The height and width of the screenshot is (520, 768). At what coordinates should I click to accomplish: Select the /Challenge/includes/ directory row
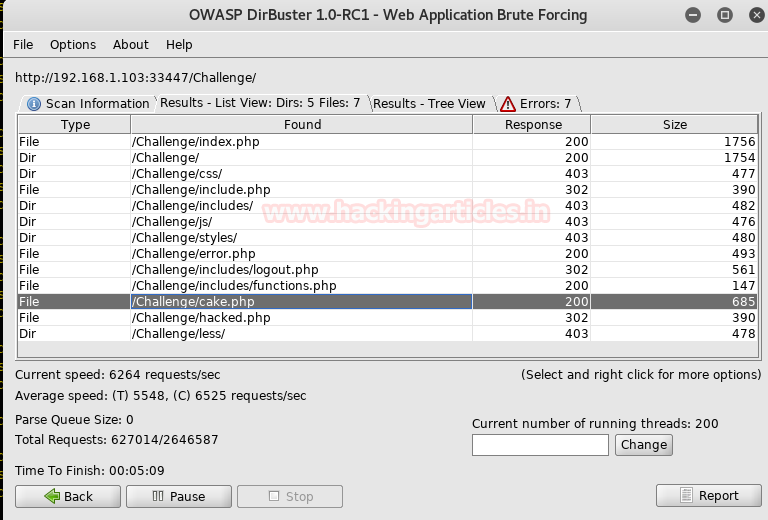(x=388, y=206)
